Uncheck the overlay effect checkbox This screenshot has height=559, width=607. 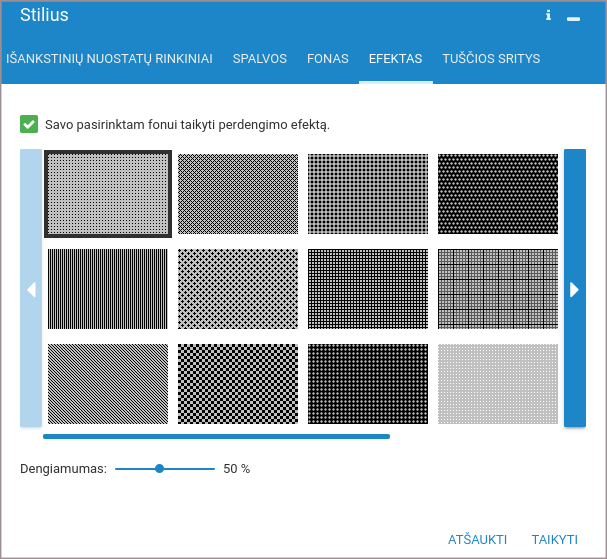coord(29,125)
